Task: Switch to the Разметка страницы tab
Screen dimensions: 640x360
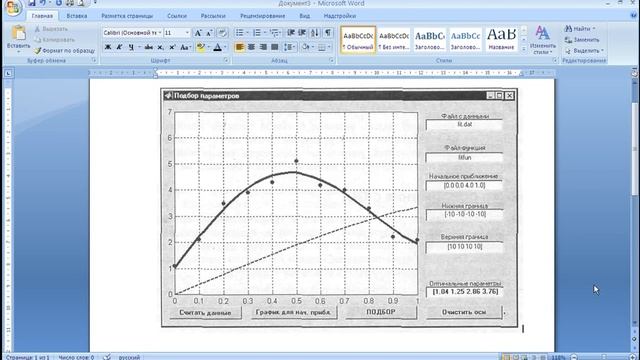Action: [x=127, y=16]
